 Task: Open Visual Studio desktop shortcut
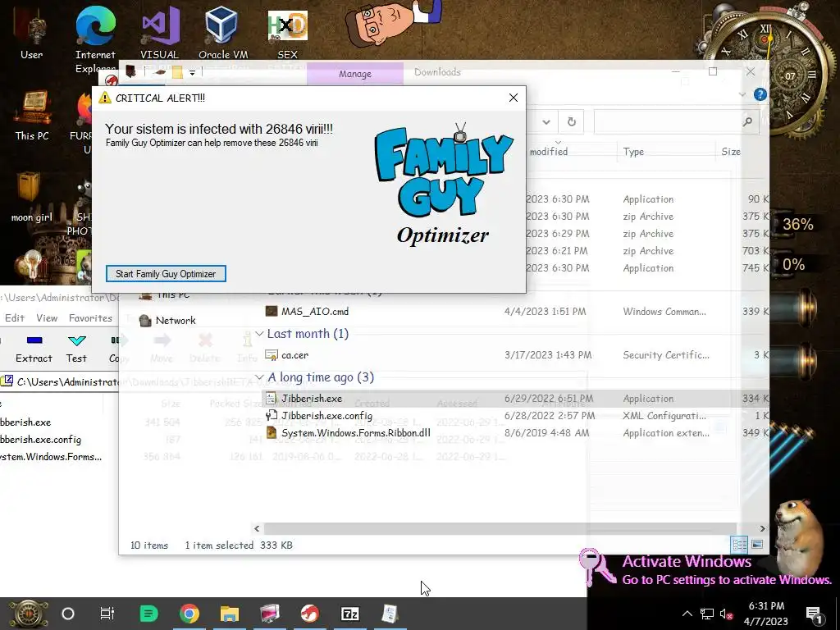tap(159, 33)
